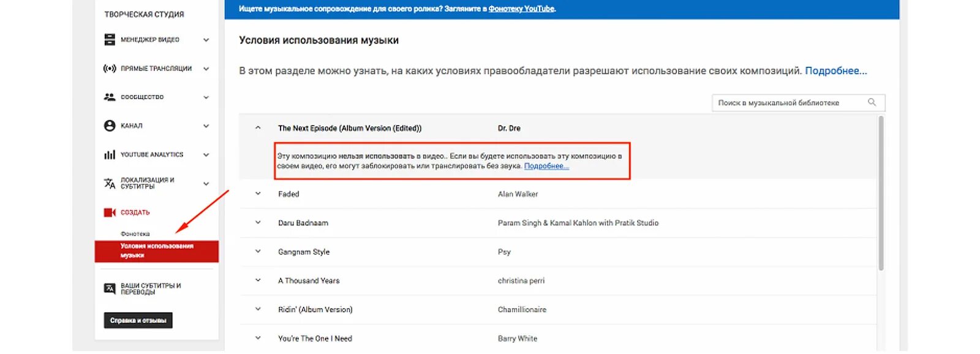Expand the A Thousand Years track row
This screenshot has height=354, width=980.
[x=258, y=280]
